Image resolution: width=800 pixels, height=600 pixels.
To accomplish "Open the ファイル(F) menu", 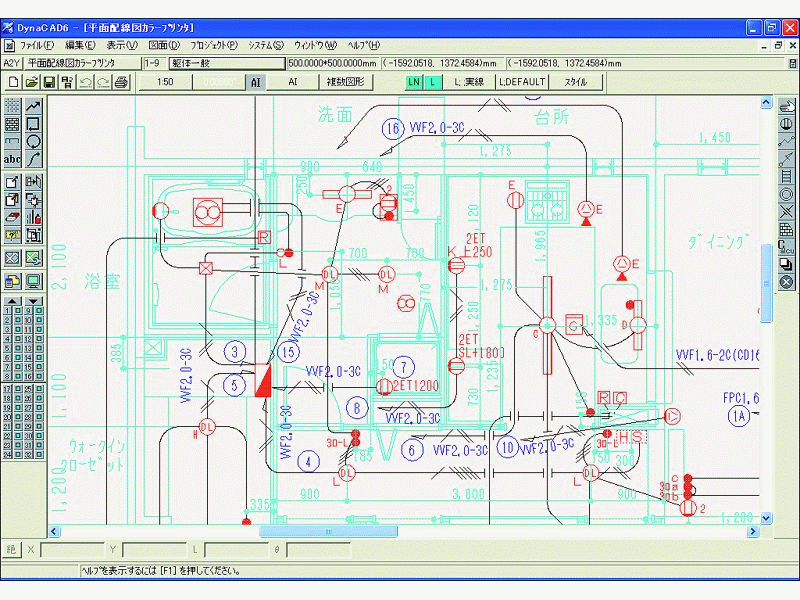I will [37, 45].
